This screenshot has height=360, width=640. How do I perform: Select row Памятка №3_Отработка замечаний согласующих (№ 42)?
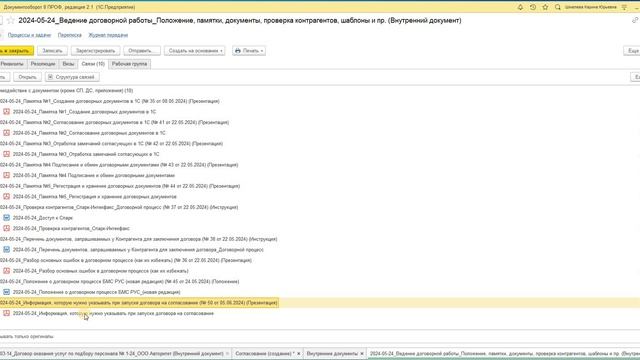click(111, 143)
